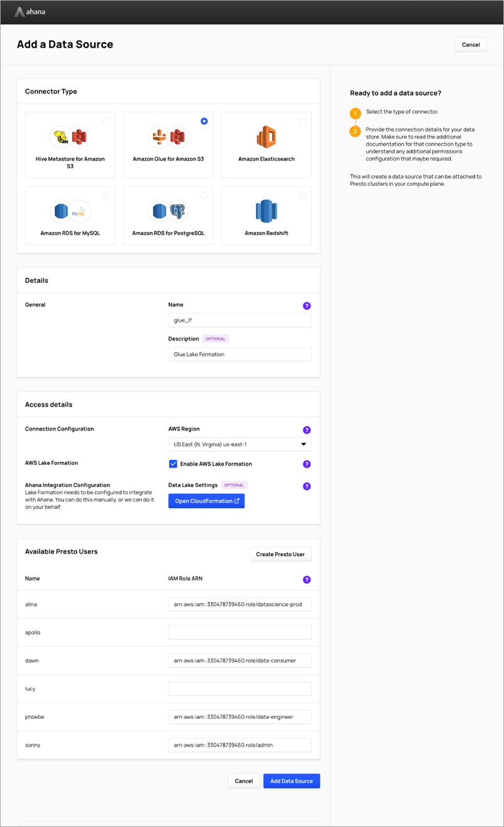Click IAM Role ARN field for dawn
This screenshot has width=504, height=827.
[240, 660]
